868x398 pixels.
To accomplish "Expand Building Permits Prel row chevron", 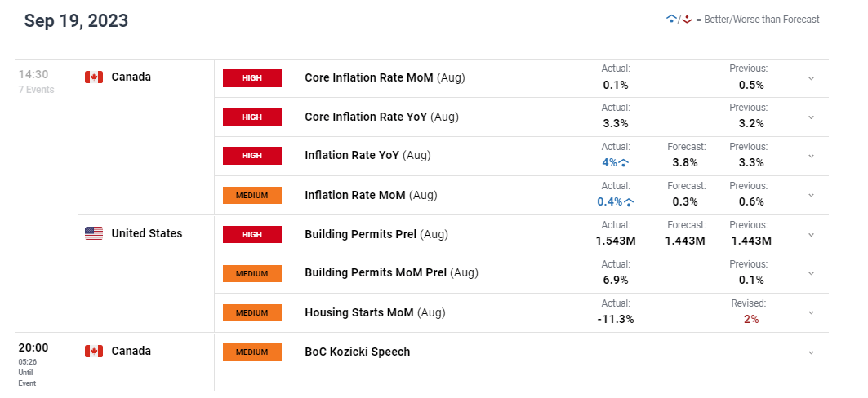I will click(x=811, y=234).
